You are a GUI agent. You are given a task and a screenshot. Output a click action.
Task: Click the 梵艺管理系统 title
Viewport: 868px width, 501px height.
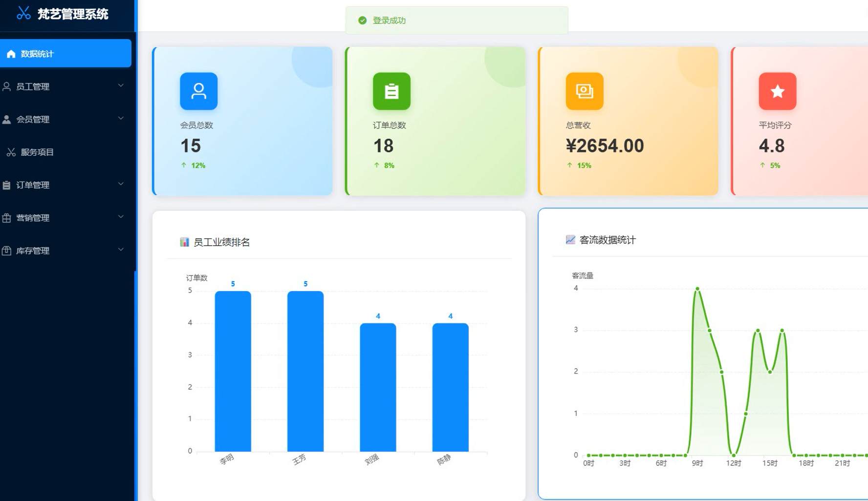tap(73, 14)
